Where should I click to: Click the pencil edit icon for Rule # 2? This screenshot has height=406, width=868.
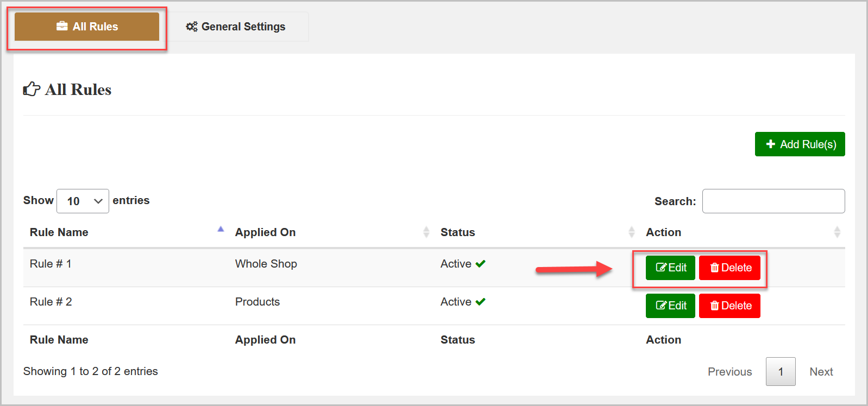(x=661, y=306)
